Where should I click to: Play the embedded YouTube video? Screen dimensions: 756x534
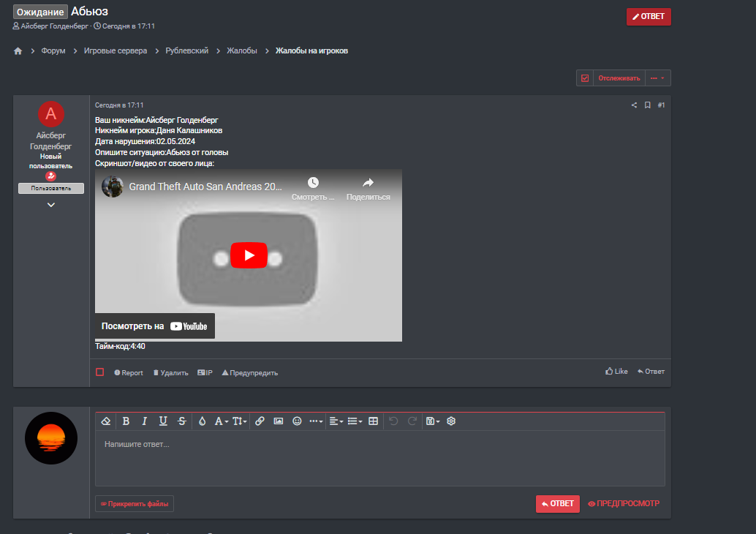point(249,255)
